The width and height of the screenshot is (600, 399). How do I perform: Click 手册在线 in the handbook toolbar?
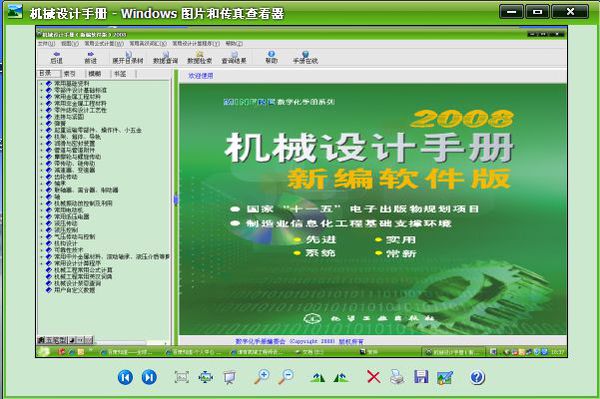305,57
